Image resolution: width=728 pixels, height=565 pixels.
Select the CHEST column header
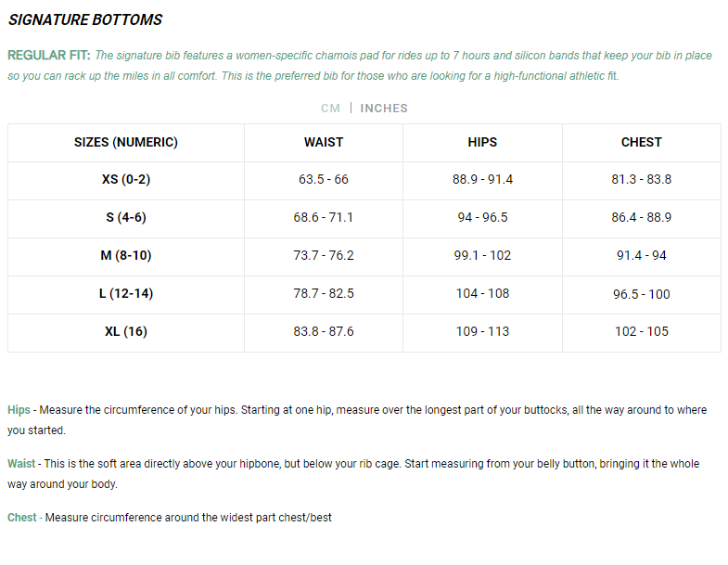641,142
